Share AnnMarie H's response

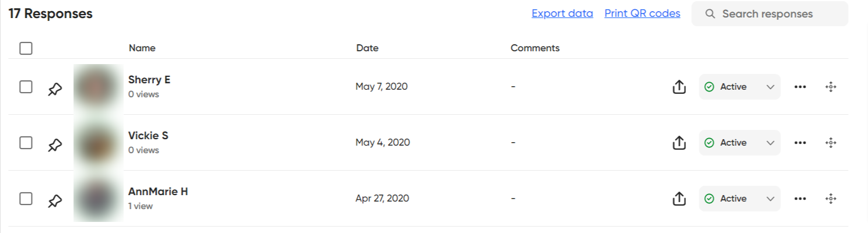678,199
